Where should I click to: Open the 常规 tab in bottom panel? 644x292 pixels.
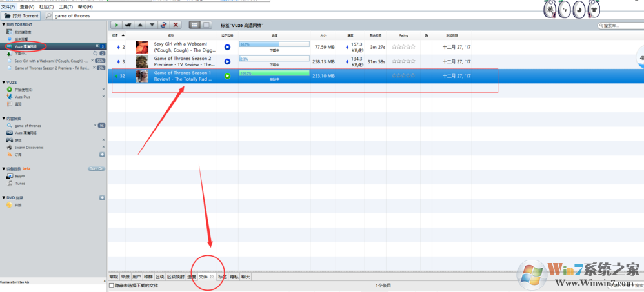coord(114,277)
